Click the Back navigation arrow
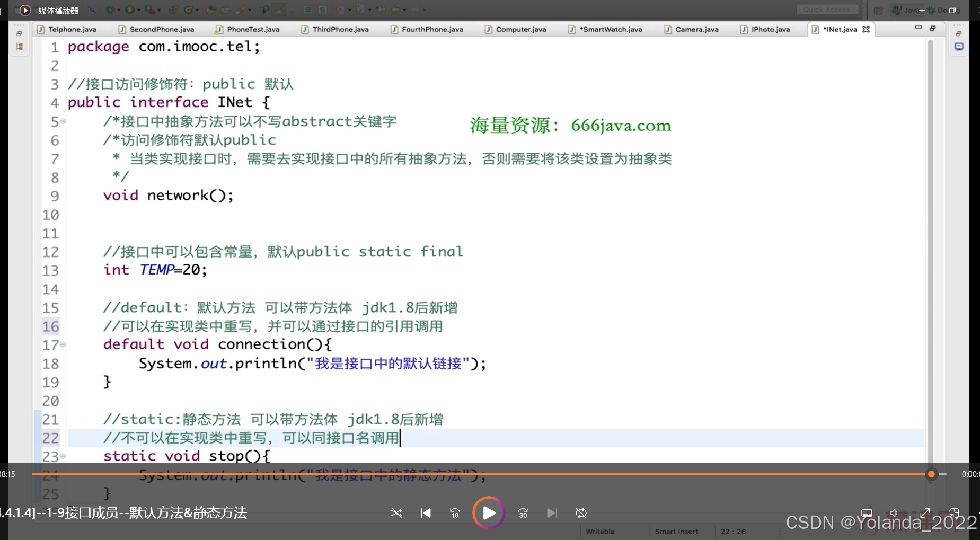This screenshot has width=980, height=540. pos(395,10)
